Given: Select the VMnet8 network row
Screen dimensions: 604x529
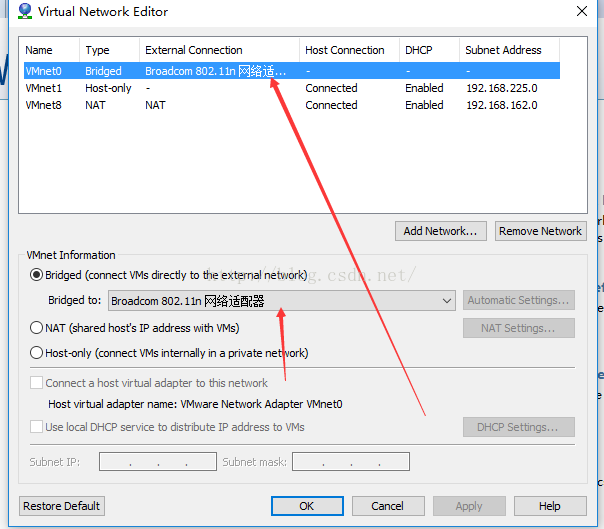Looking at the screenshot, I should [292, 105].
